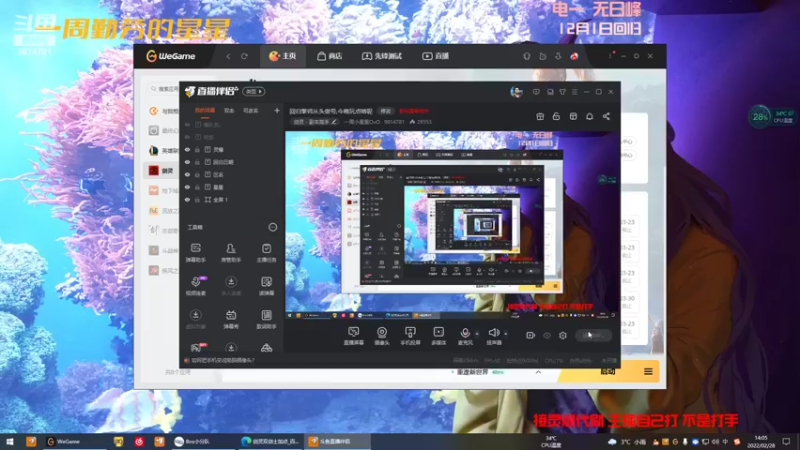Open the settings gear in streaming toolbar
This screenshot has width=800, height=450.
(x=563, y=335)
